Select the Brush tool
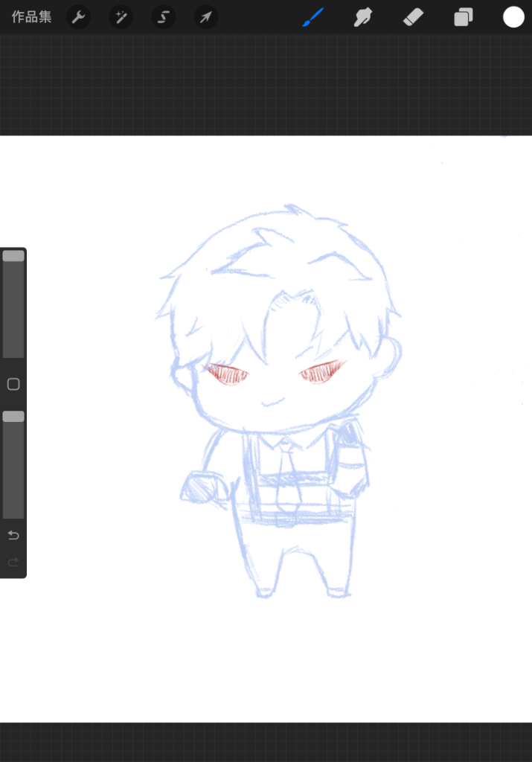 [313, 17]
